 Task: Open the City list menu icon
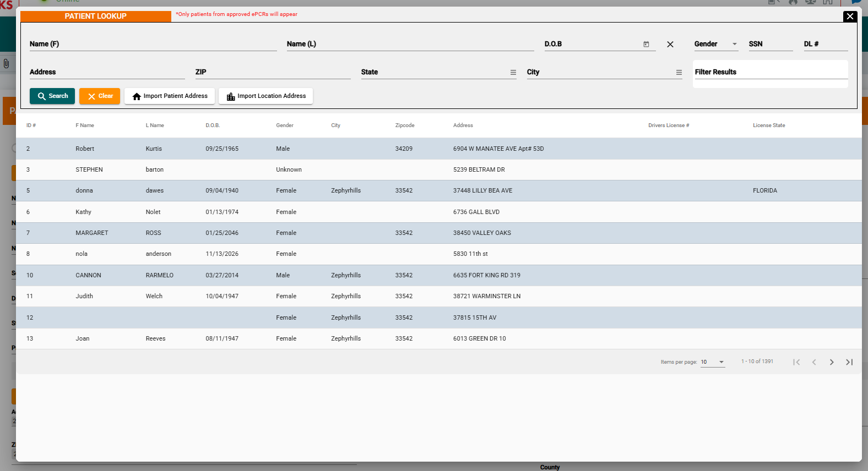[x=679, y=72]
